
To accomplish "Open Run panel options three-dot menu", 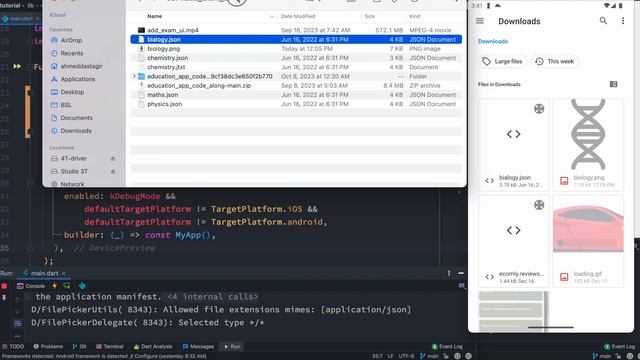I will point(449,273).
